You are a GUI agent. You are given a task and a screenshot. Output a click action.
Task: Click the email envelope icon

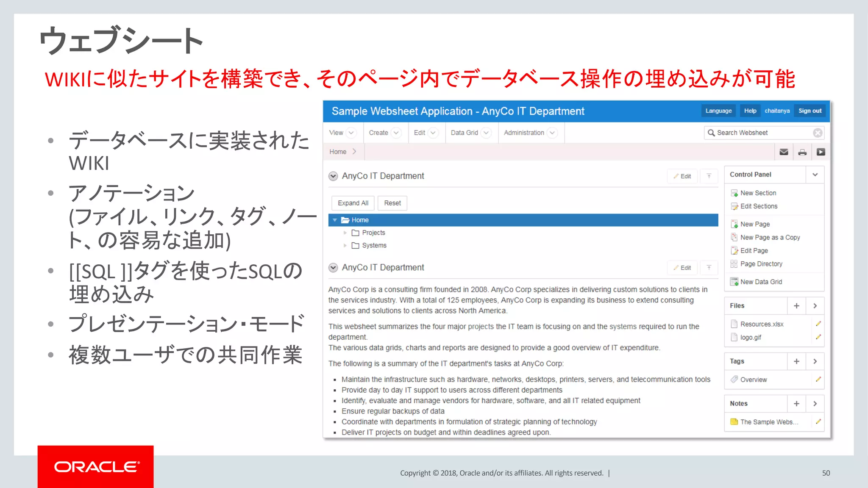tap(784, 152)
